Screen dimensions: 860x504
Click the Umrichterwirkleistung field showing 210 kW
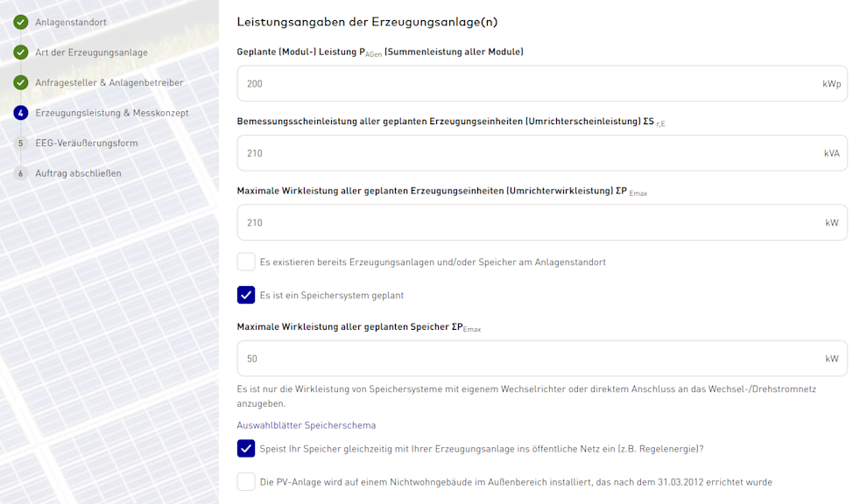pos(542,222)
